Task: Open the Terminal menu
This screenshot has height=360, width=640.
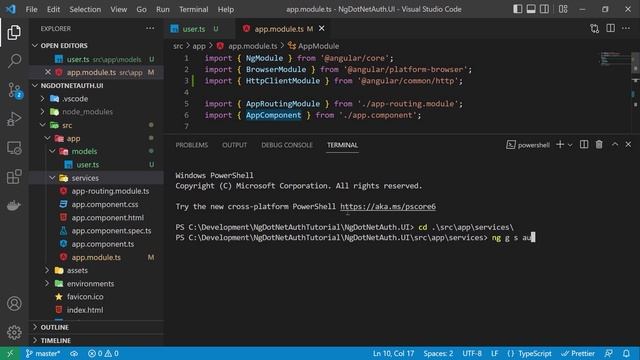Action: (x=193, y=9)
